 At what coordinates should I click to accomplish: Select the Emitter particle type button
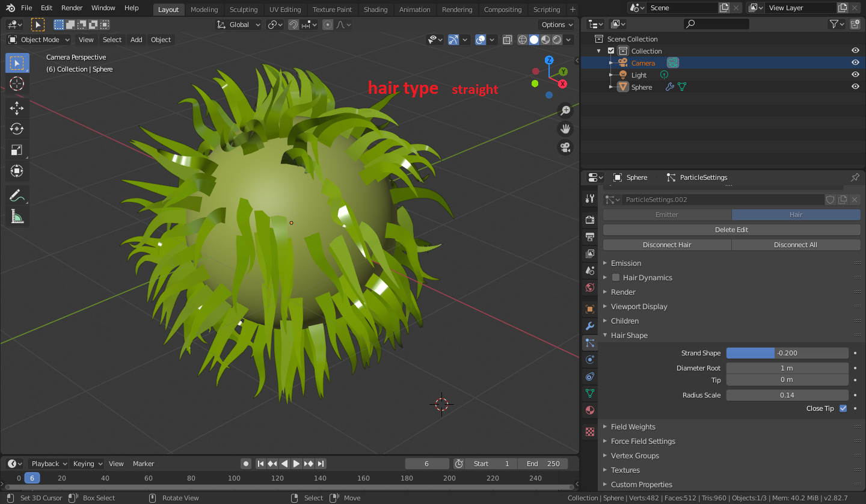click(x=667, y=215)
